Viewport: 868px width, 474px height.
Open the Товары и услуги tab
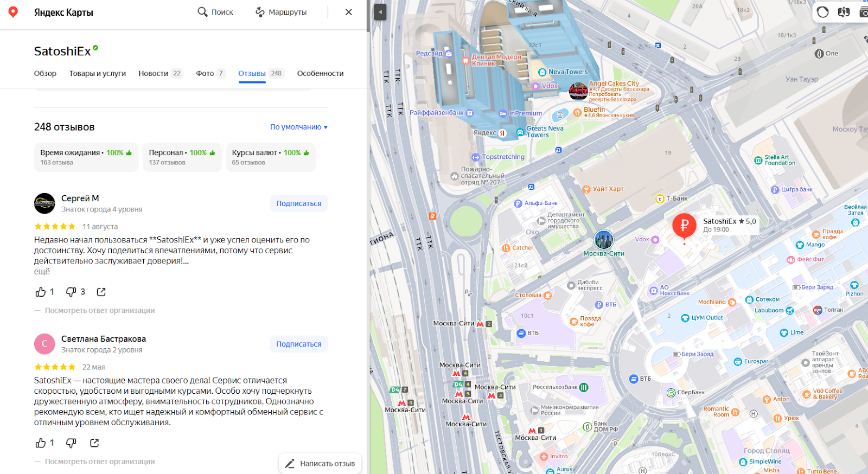click(x=98, y=73)
